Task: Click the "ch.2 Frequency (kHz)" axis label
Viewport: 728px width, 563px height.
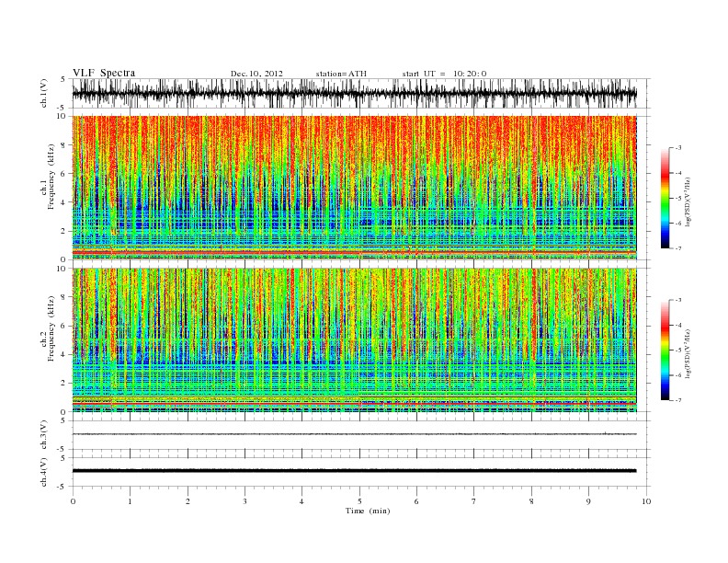Action: coord(48,329)
